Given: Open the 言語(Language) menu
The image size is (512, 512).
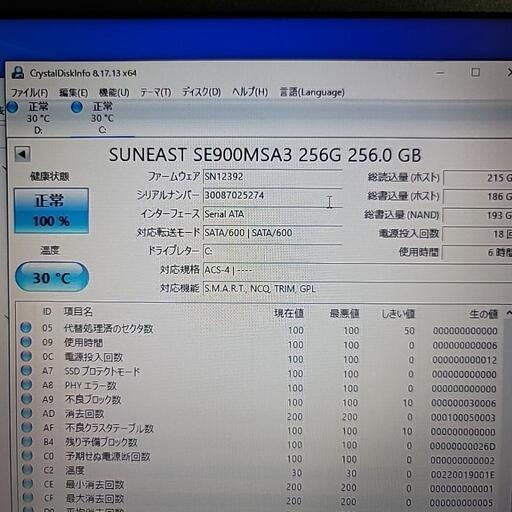Looking at the screenshot, I should (x=312, y=92).
